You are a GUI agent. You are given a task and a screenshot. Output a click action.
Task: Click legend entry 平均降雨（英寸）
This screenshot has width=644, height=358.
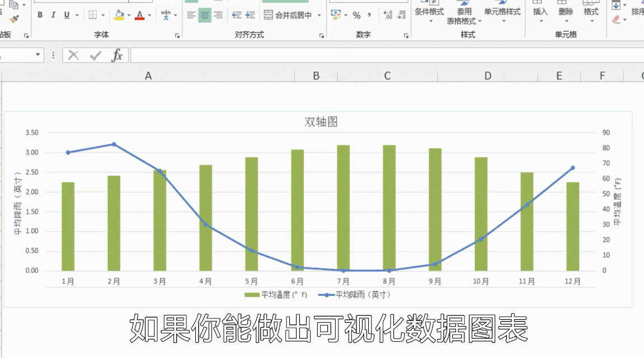click(x=355, y=295)
